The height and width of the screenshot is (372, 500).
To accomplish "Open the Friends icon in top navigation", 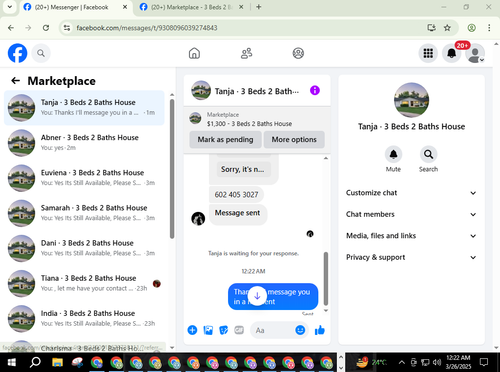I will pos(246,53).
